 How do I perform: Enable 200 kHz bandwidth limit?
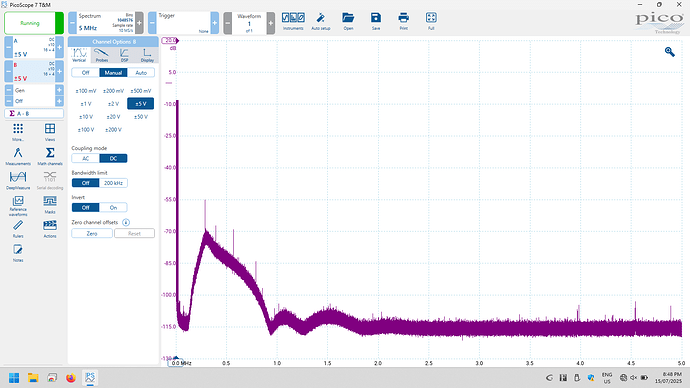[113, 183]
